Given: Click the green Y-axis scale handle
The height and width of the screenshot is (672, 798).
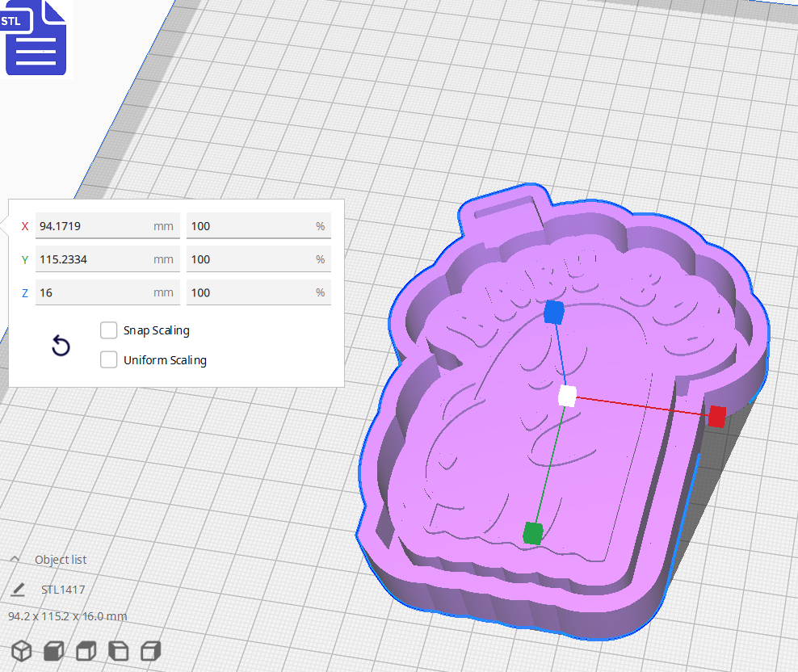Looking at the screenshot, I should click(x=533, y=533).
